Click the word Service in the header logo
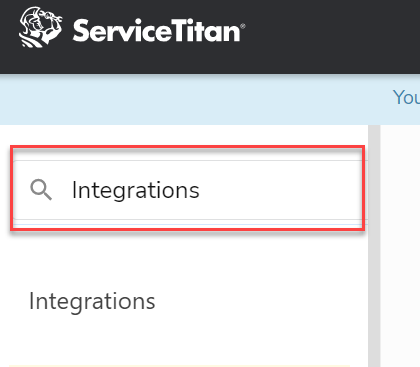This screenshot has height=367, width=420. pyautogui.click(x=122, y=31)
